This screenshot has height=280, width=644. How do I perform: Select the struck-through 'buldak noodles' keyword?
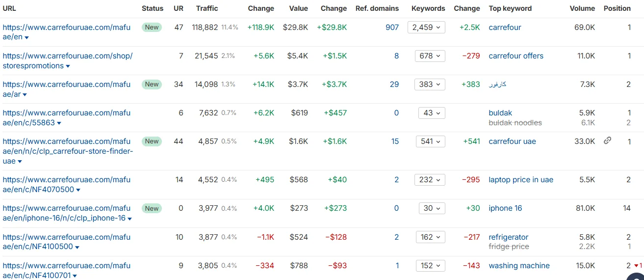click(x=515, y=123)
